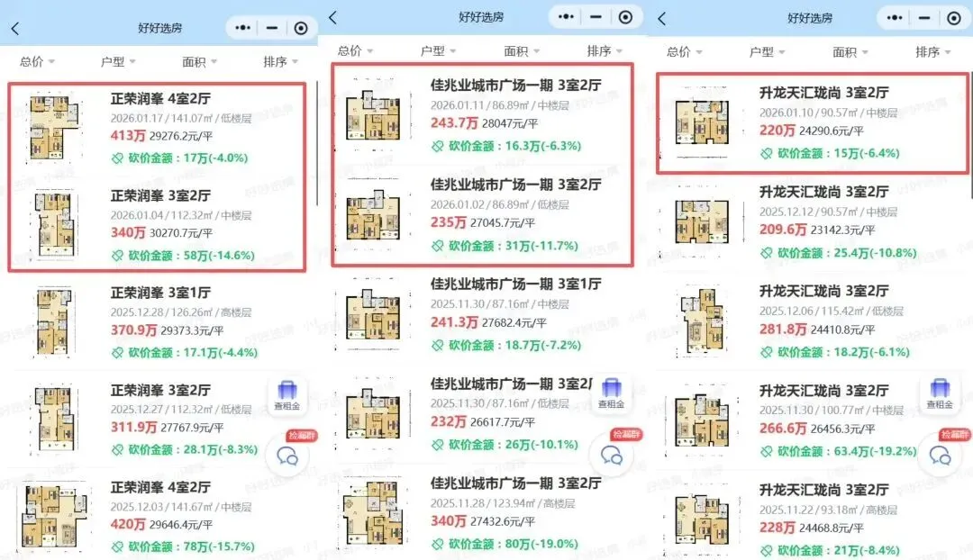Screen dimensions: 973x560
Task: Click unit price 24290.6元/平
Action: (x=832, y=131)
